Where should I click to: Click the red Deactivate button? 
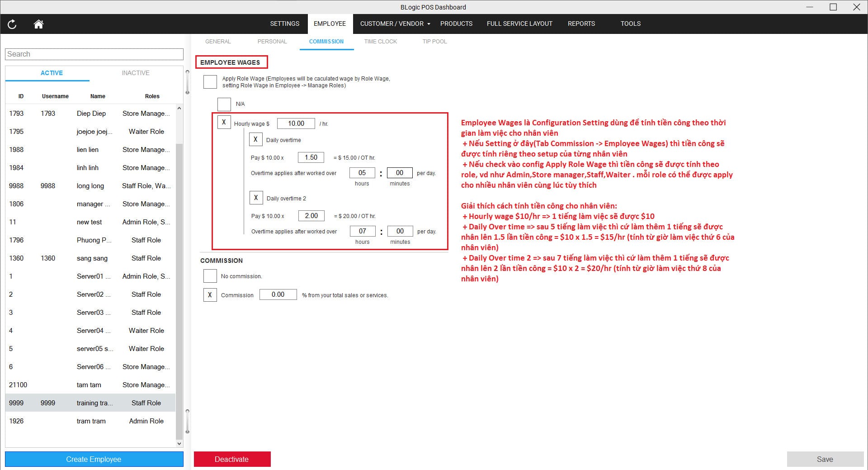pos(232,459)
